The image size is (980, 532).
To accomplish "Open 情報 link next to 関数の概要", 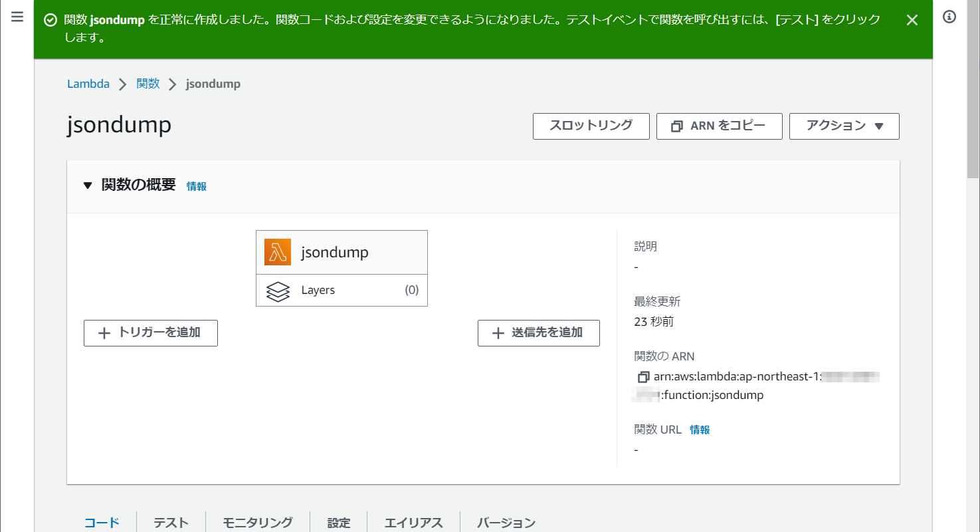I will 197,187.
